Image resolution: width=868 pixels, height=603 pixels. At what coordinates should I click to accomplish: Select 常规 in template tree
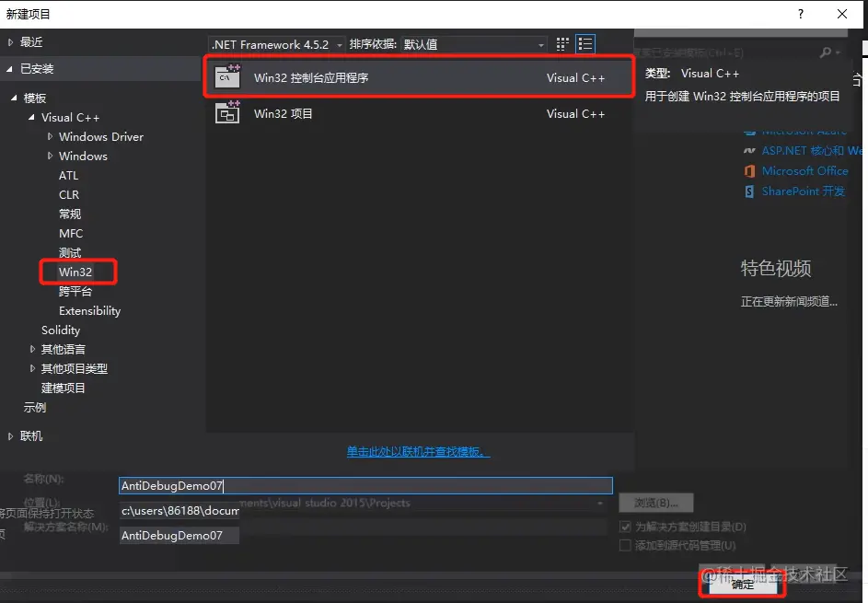[70, 215]
